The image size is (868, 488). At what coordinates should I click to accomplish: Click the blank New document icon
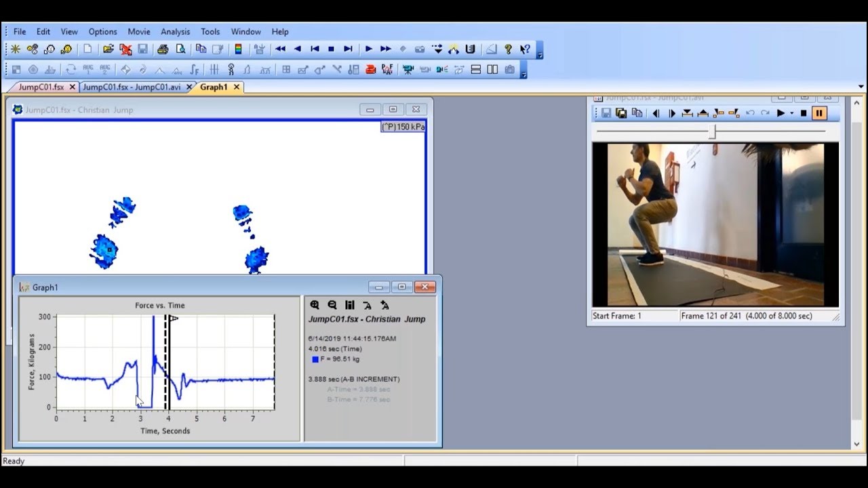87,49
